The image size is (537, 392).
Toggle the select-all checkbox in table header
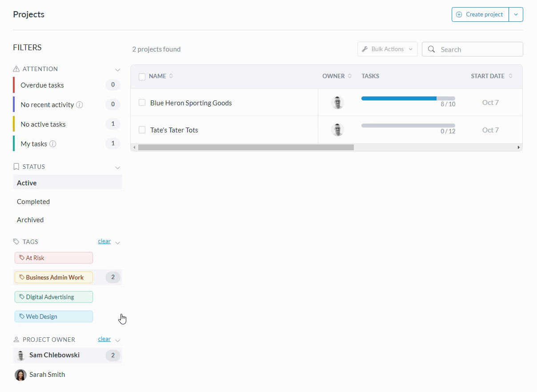[x=142, y=76]
